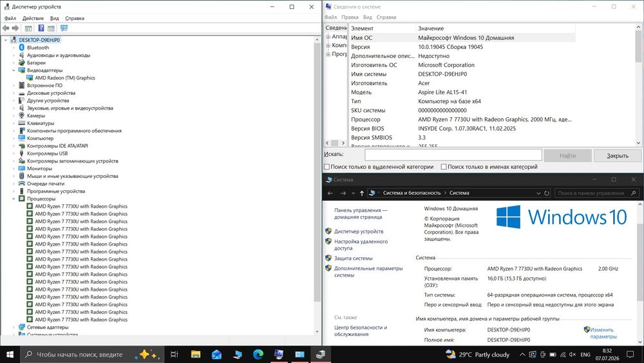Click Back arrow in Device Manager toolbar
The height and width of the screenshot is (363, 644).
[x=6, y=28]
